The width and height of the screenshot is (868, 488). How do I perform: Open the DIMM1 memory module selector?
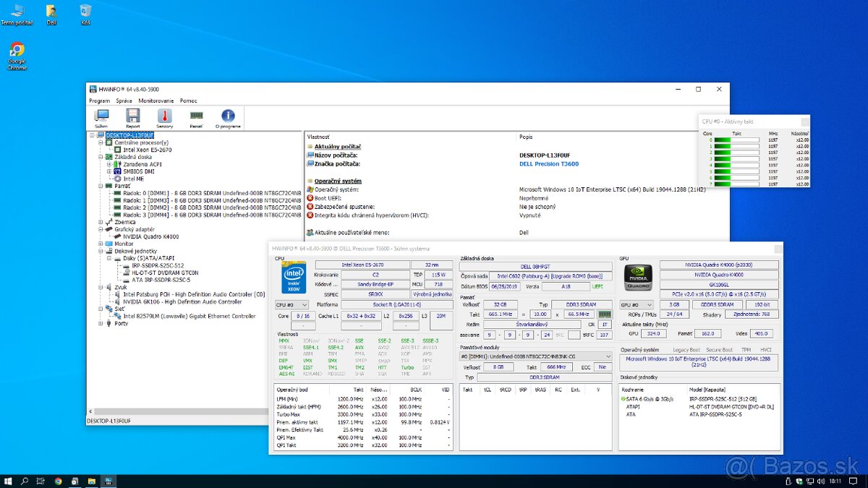coord(535,356)
